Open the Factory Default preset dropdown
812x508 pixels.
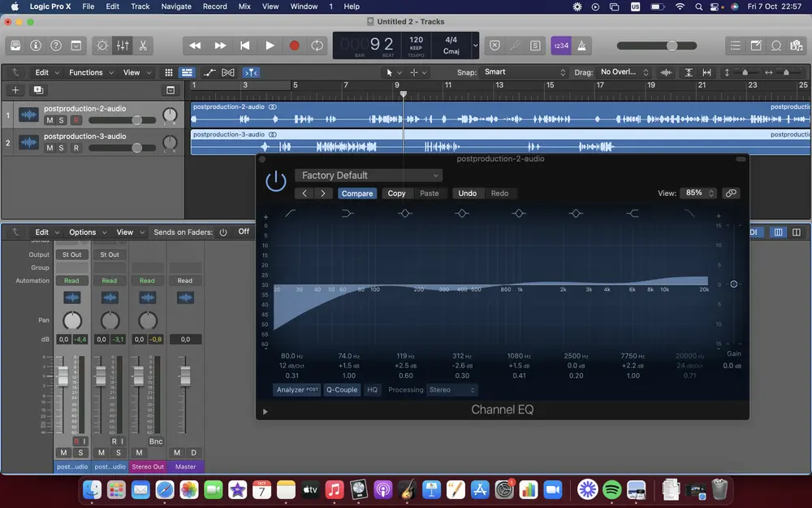click(x=368, y=176)
